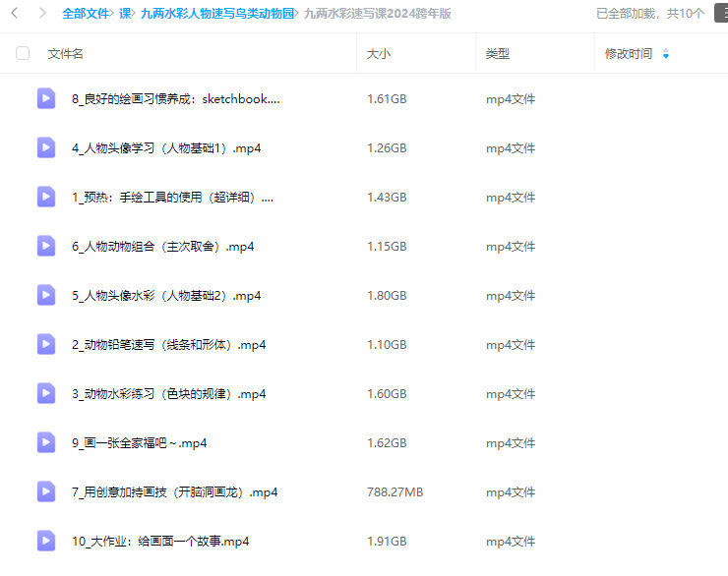728x576 pixels.
Task: Navigate back with the left arrow
Action: (15, 14)
